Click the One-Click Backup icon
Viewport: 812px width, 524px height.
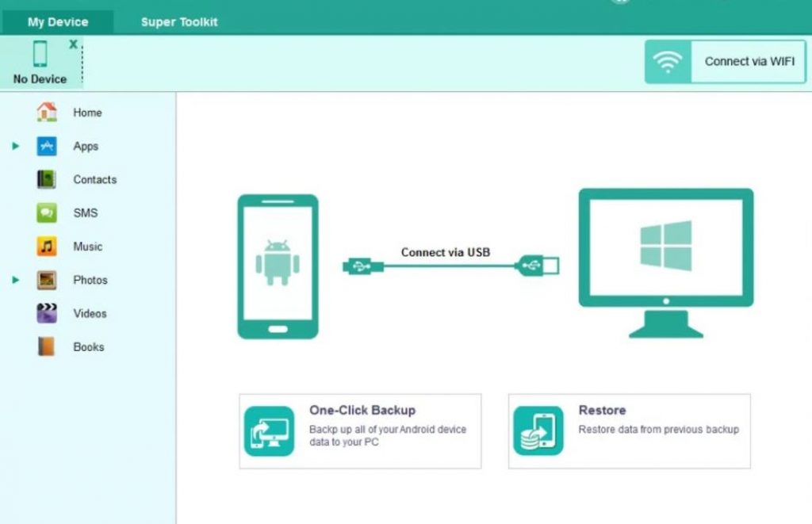(x=270, y=431)
